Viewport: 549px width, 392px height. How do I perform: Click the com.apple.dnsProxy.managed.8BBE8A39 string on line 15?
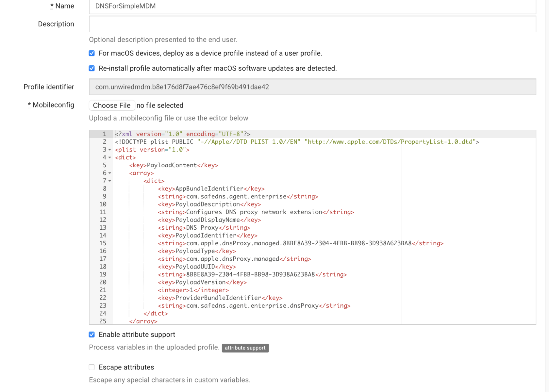[x=301, y=243]
